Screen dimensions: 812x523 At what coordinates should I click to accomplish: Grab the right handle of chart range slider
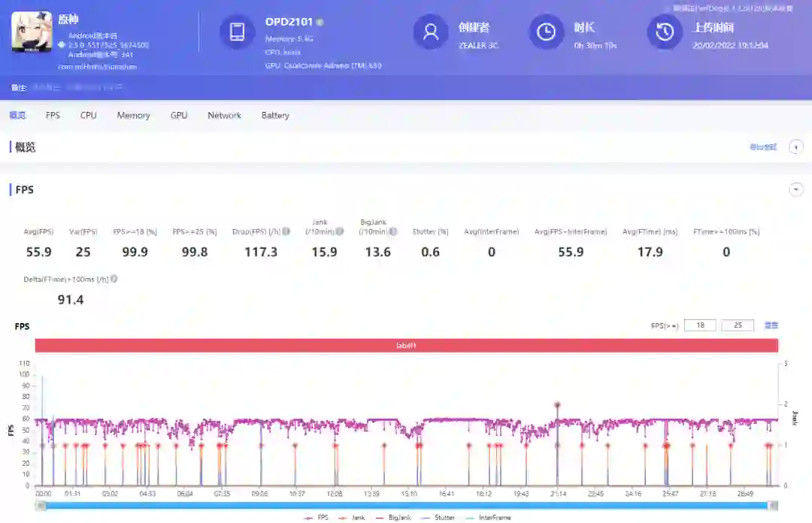point(773,506)
